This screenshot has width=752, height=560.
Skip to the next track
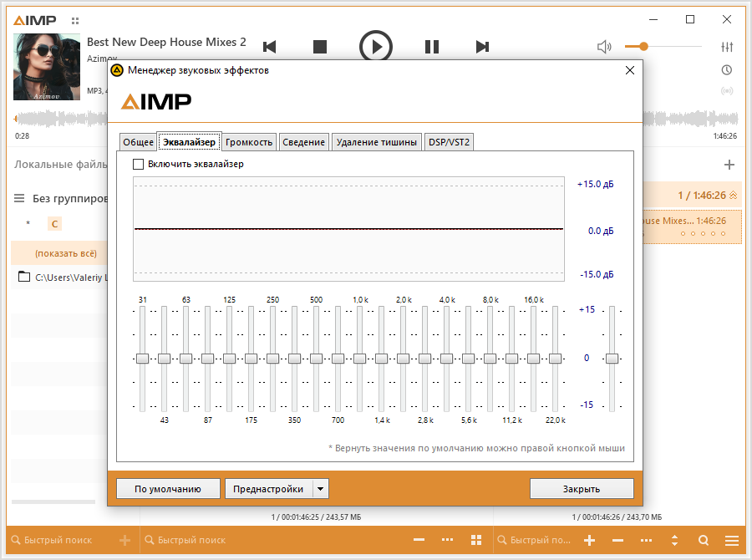tap(482, 47)
